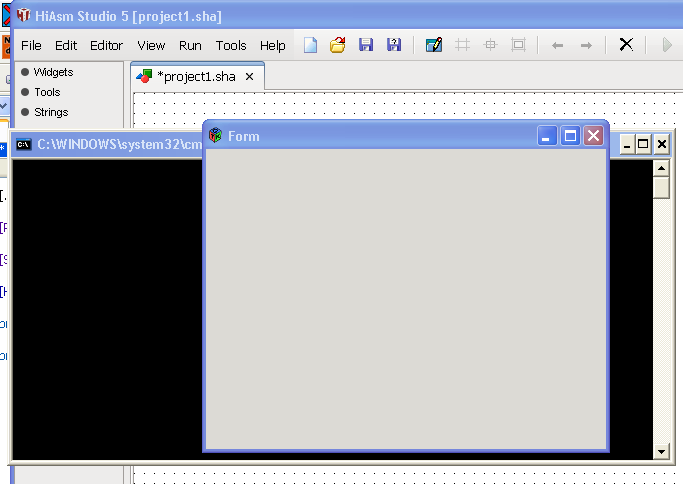This screenshot has height=484, width=683.
Task: Click the cmd window system icon
Action: [x=24, y=144]
